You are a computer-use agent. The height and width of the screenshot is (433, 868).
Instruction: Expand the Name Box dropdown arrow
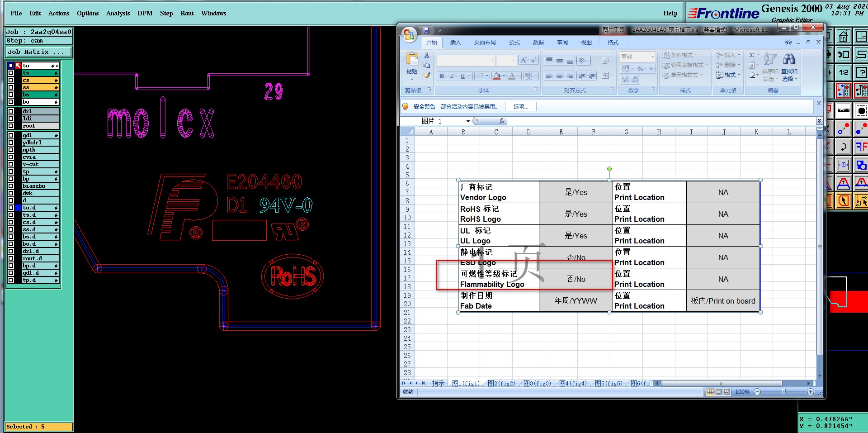(x=468, y=121)
